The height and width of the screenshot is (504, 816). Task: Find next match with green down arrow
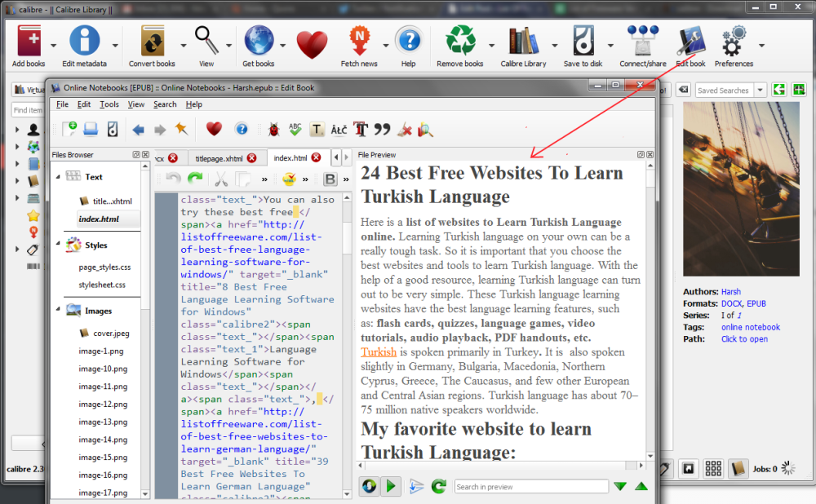click(x=620, y=486)
